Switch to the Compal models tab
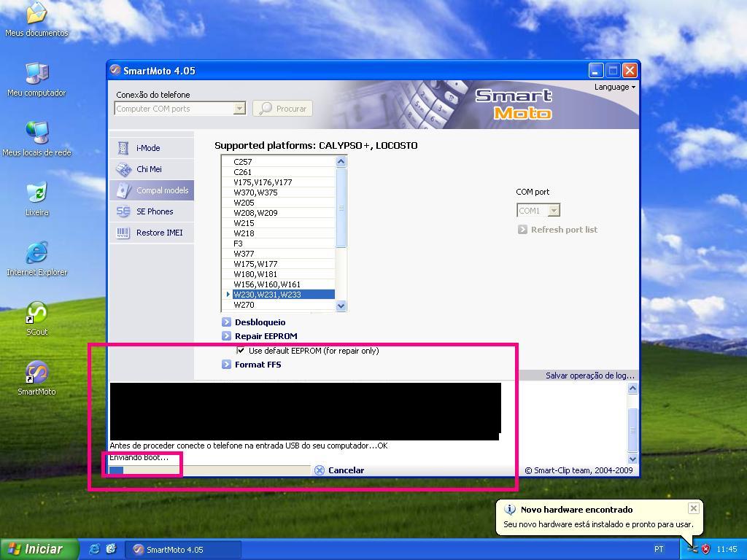The height and width of the screenshot is (560, 747). 152,190
